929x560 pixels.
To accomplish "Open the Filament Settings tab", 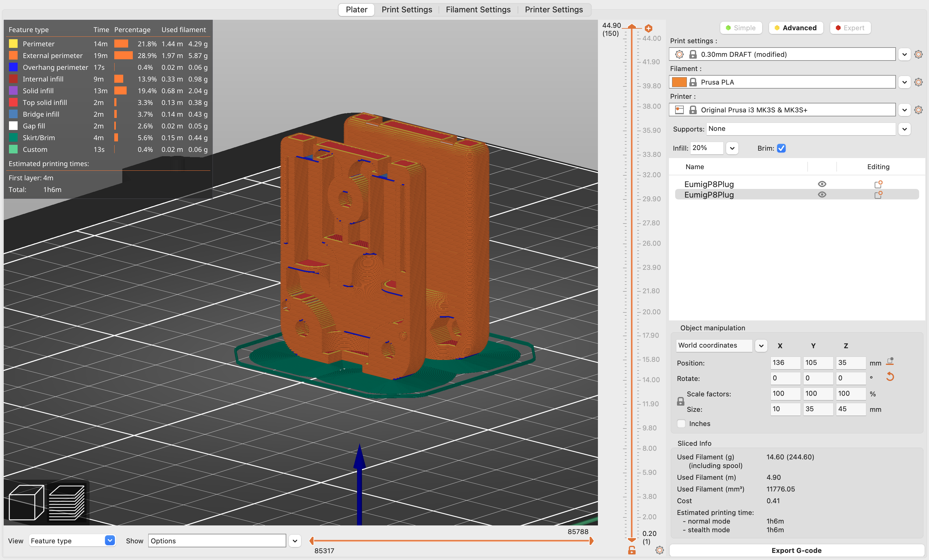I will 478,10.
